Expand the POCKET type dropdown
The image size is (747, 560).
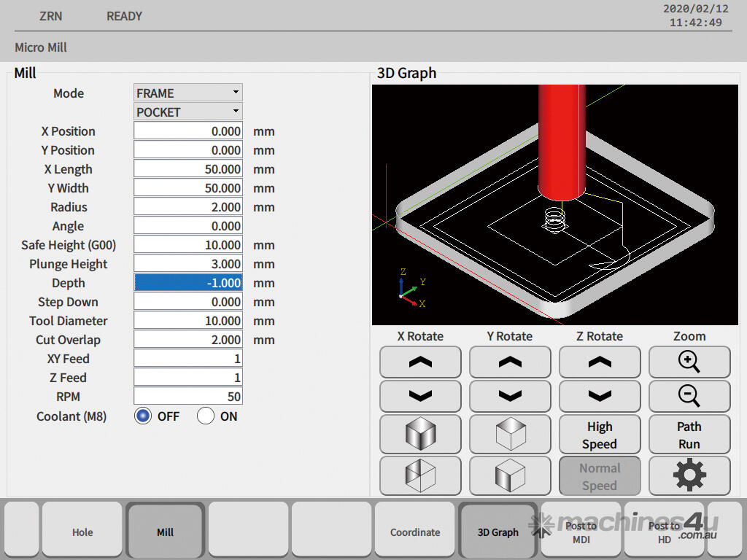coord(188,112)
